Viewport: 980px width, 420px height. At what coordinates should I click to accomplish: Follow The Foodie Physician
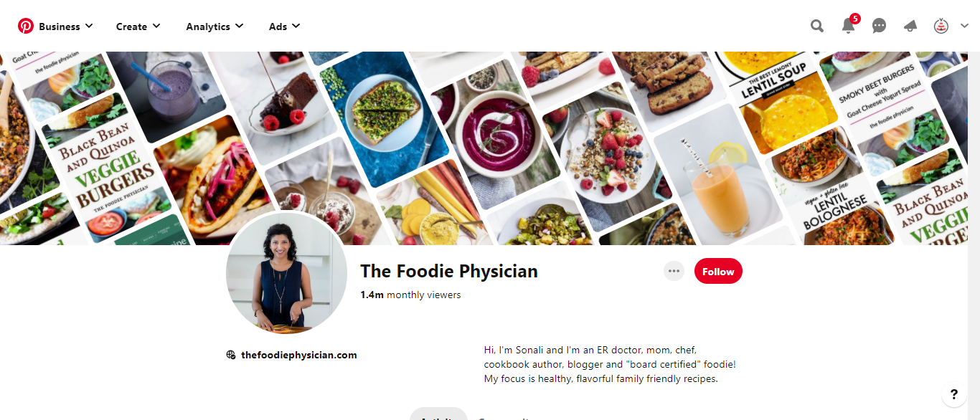click(718, 272)
